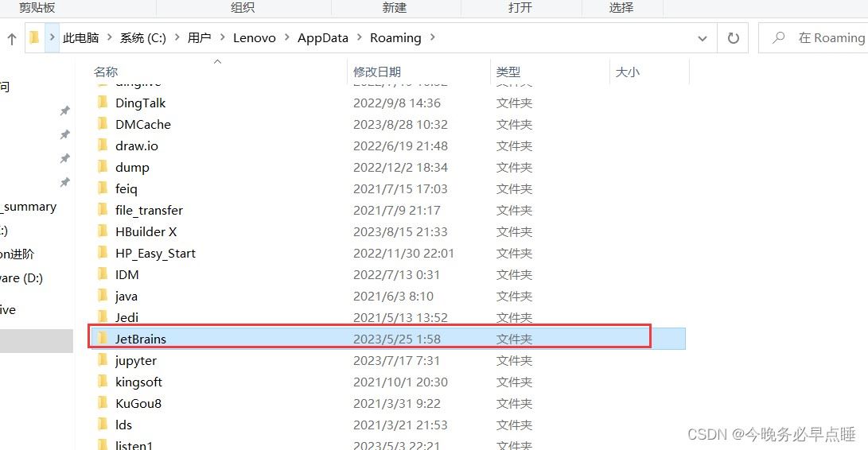Select the kingsoft folder row
This screenshot has width=868, height=450.
click(387, 382)
